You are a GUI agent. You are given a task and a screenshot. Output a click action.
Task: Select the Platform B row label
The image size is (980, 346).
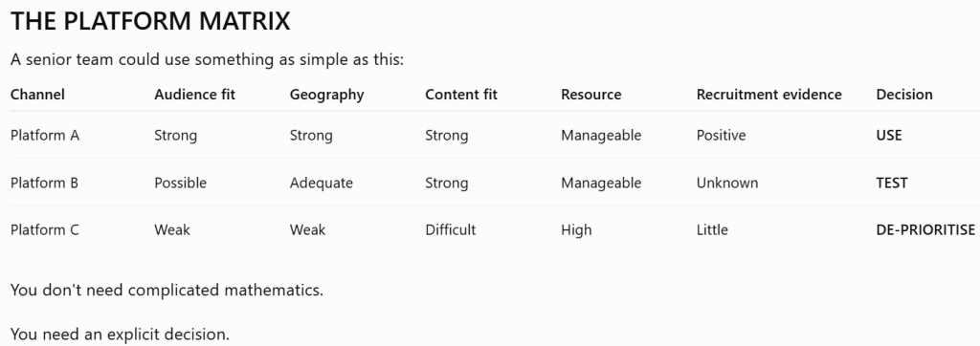pos(44,183)
